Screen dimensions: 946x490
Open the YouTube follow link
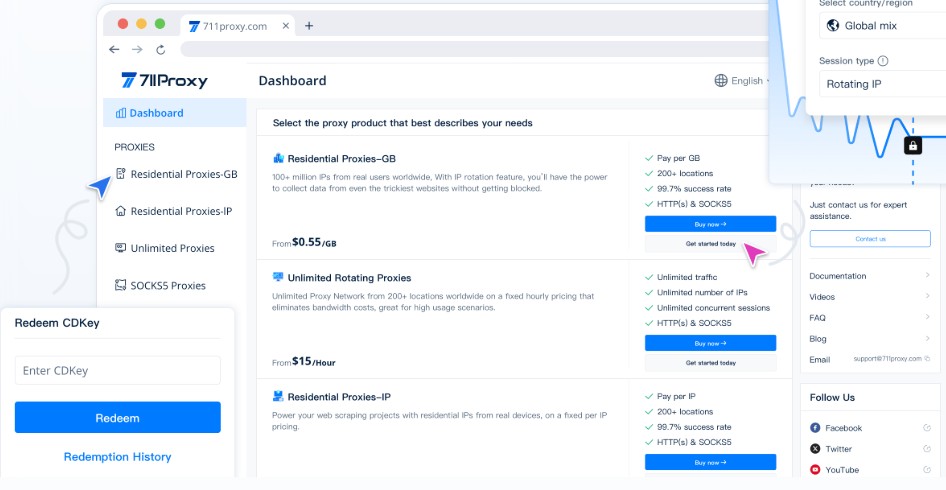pyautogui.click(x=842, y=469)
